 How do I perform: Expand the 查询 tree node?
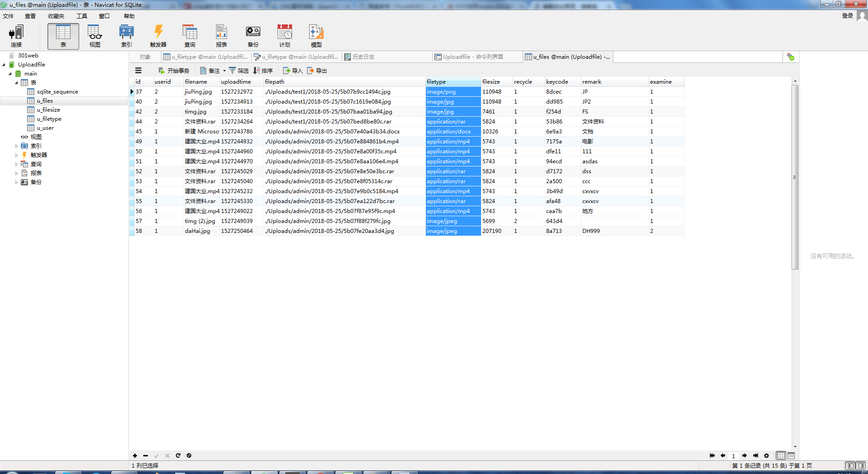[x=17, y=164]
